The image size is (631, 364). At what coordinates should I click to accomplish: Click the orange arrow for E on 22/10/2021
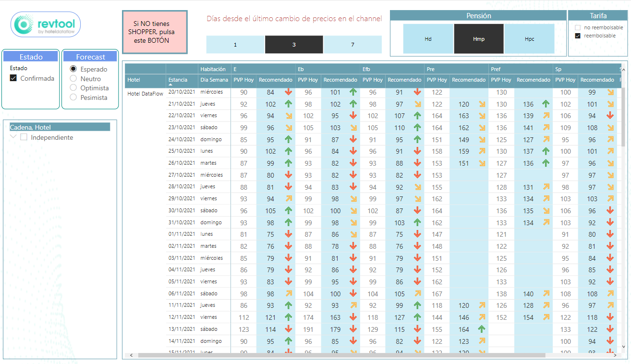[289, 116]
